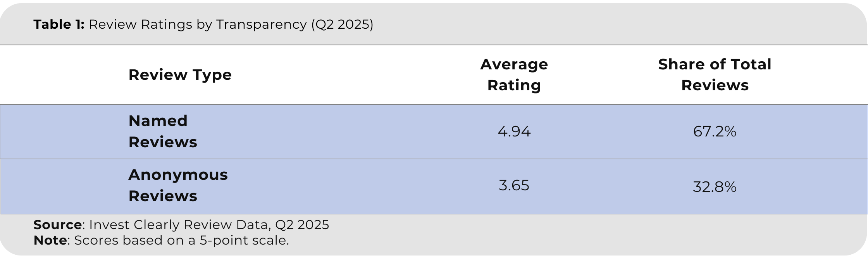This screenshot has height=257, width=868.
Task: Click "Reviews" under the word "Named"
Action: pyautogui.click(x=163, y=142)
